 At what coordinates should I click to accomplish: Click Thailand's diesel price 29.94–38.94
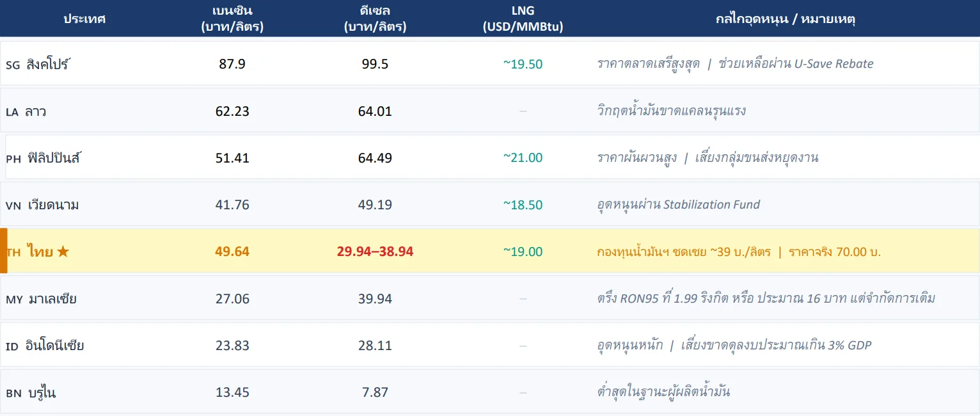point(375,252)
